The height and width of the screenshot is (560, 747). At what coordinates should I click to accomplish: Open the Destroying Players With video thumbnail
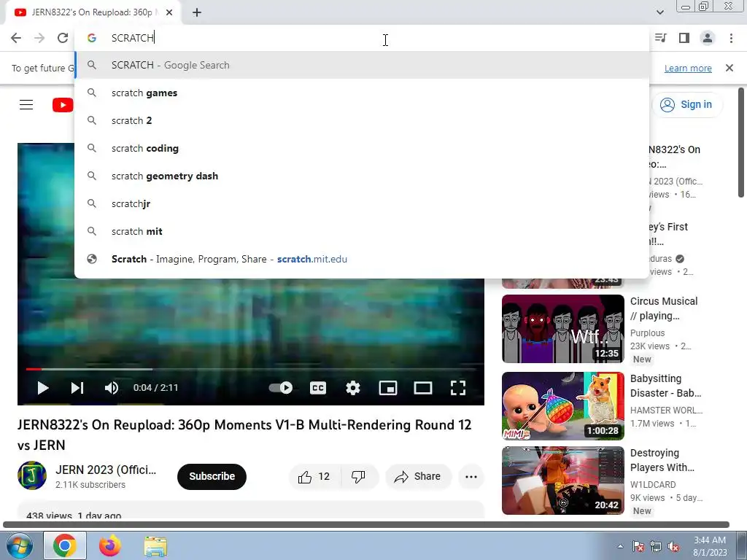click(562, 480)
